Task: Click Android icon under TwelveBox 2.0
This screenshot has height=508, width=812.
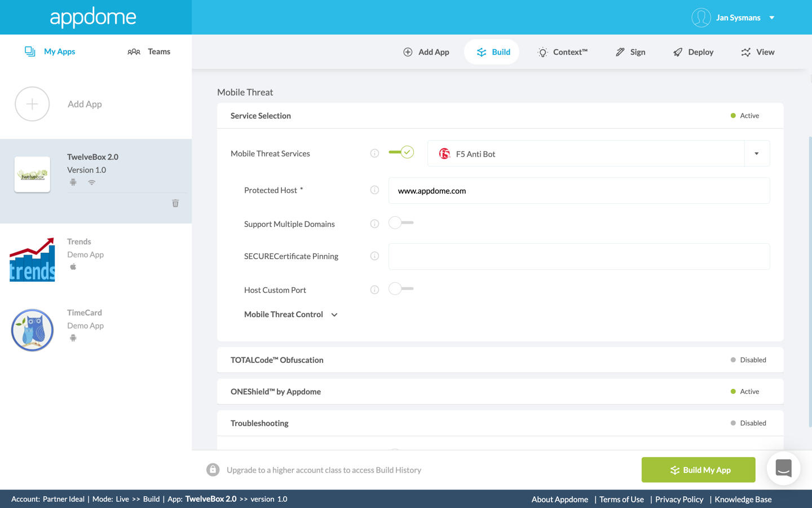Action: point(73,182)
